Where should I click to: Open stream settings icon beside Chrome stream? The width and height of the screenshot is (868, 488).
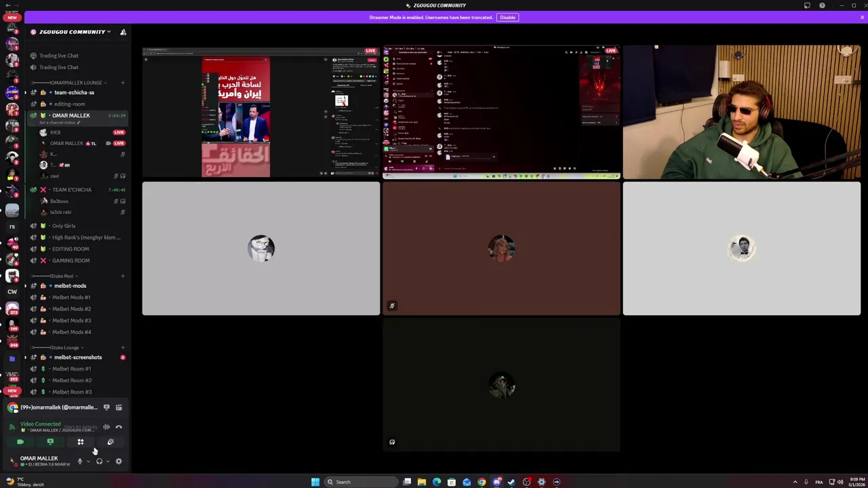[x=119, y=407]
